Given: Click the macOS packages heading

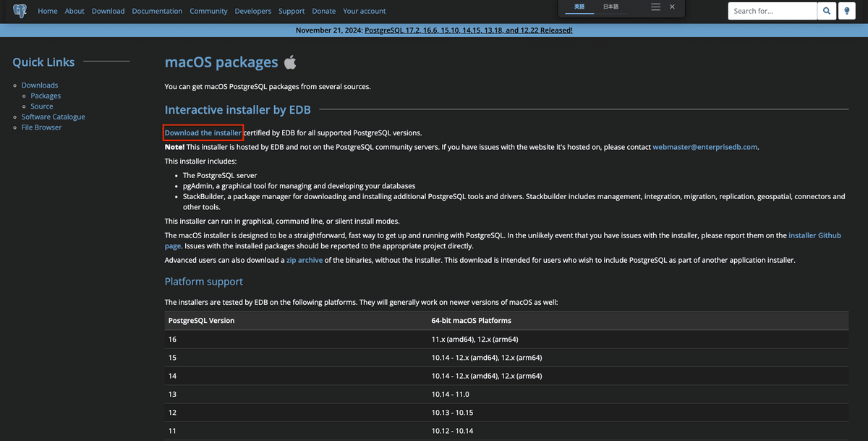Looking at the screenshot, I should tap(221, 62).
